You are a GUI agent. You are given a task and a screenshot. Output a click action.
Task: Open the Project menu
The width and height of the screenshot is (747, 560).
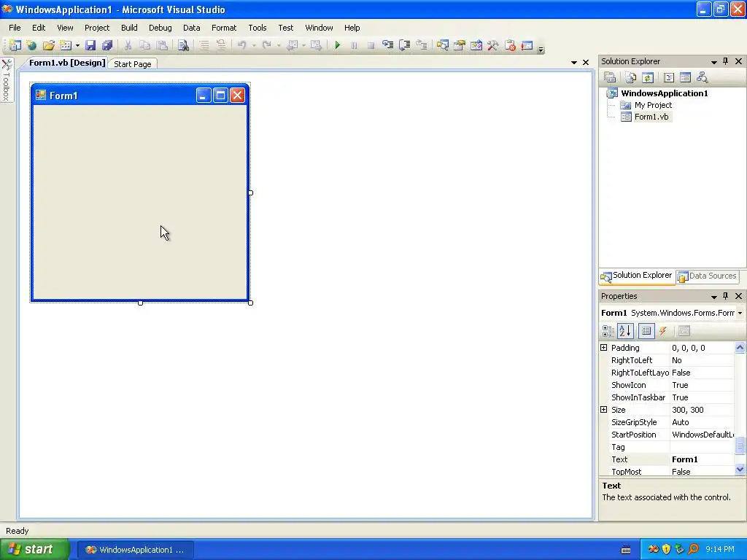97,28
